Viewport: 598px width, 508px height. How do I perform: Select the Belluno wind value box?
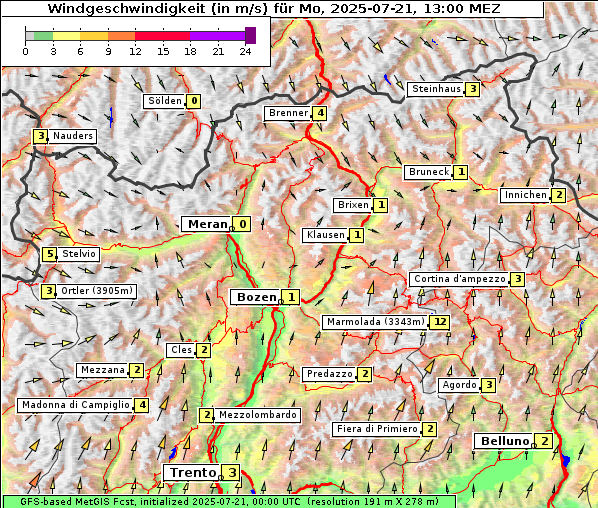pyautogui.click(x=544, y=441)
